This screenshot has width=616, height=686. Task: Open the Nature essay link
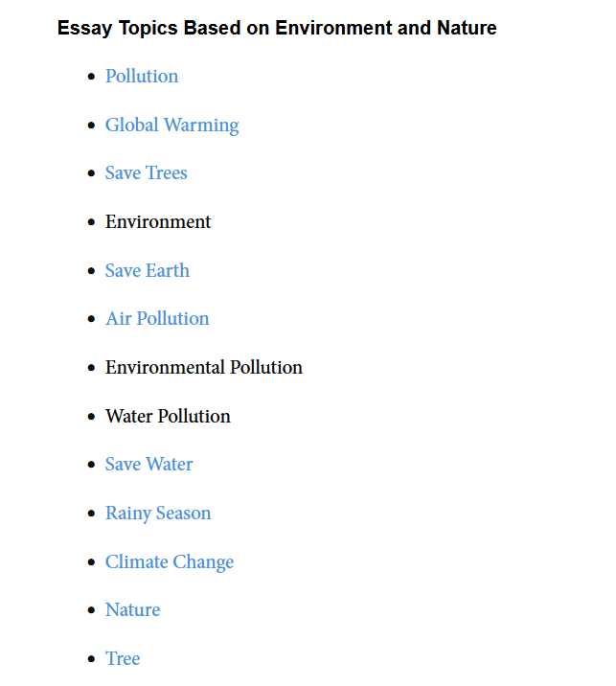click(132, 610)
